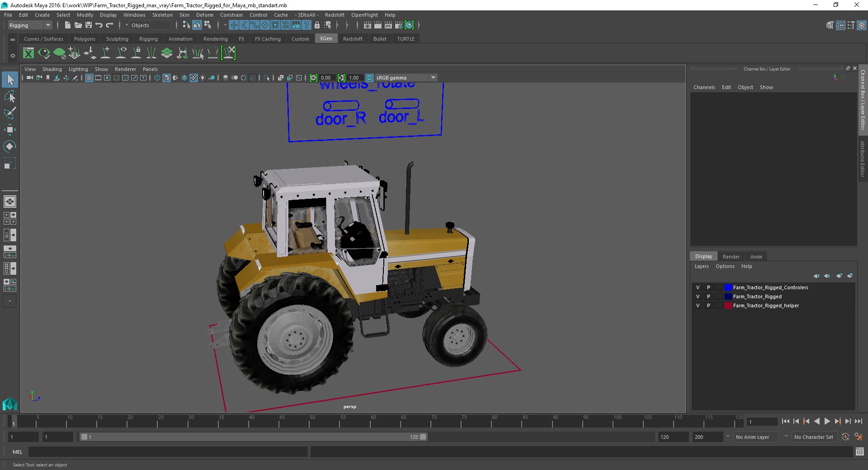Open the Attribute Editor side tab
Image resolution: width=868 pixels, height=470 pixels.
863,159
